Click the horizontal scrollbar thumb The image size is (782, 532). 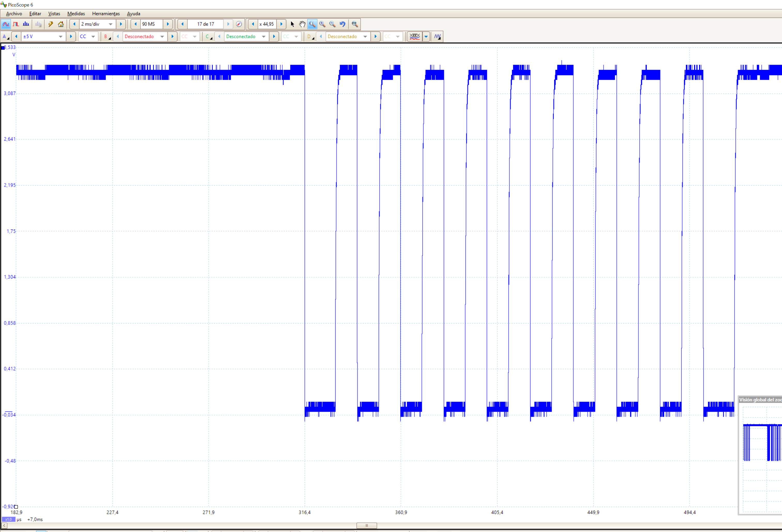pos(367,526)
